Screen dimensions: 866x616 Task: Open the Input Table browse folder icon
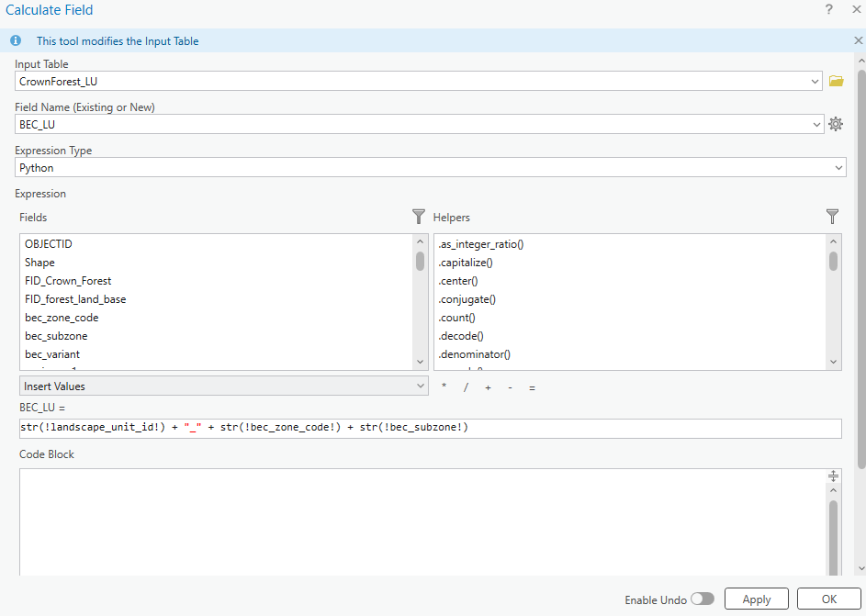(x=836, y=82)
